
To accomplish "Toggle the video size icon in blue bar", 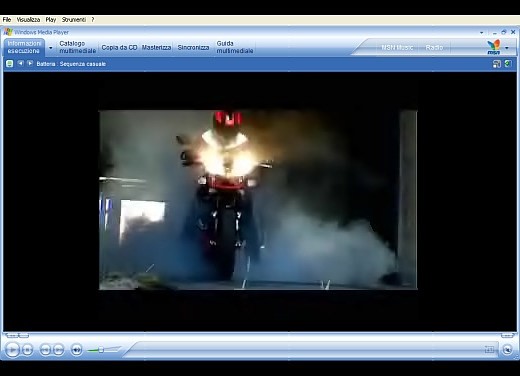I will (496, 64).
